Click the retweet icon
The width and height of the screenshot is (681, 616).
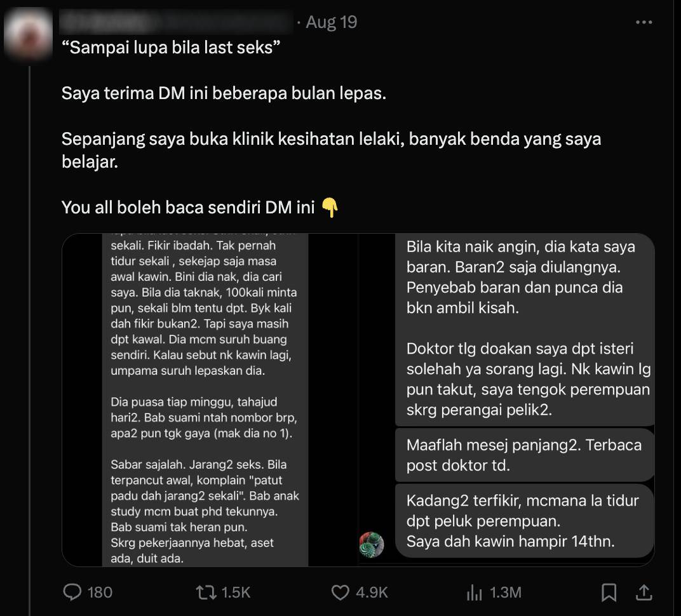(x=206, y=592)
